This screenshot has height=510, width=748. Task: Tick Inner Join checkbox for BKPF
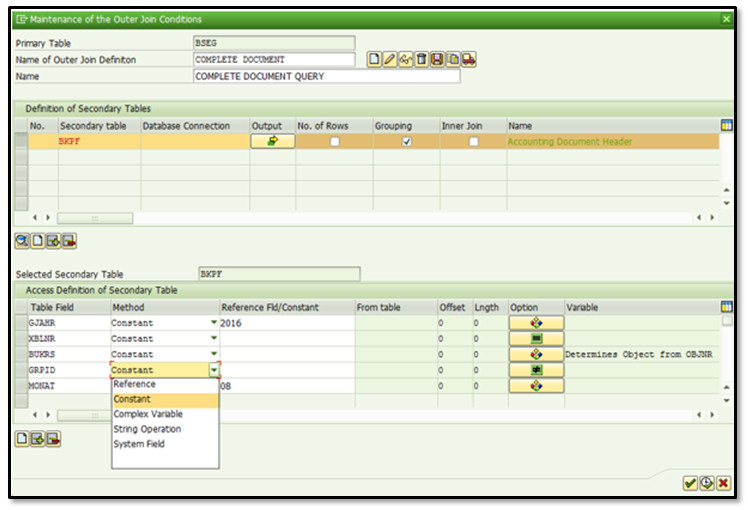(x=473, y=142)
